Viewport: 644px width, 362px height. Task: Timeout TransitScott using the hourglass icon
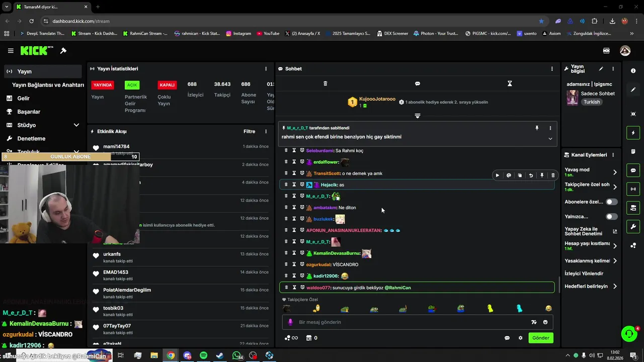tap(294, 173)
